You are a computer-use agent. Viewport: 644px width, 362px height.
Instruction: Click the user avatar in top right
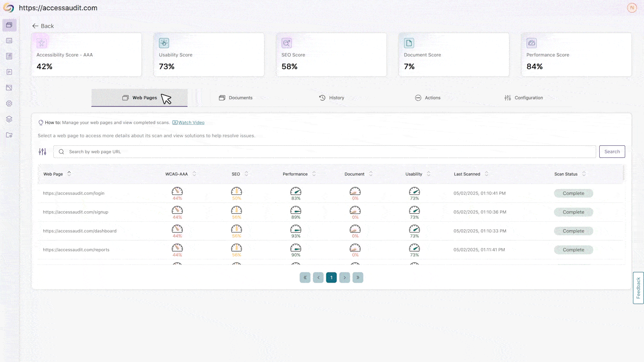(x=631, y=8)
